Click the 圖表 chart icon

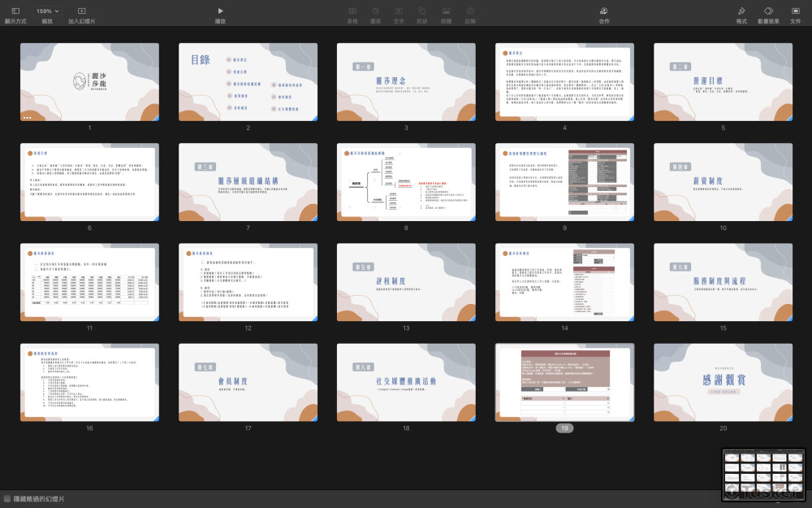pyautogui.click(x=376, y=11)
